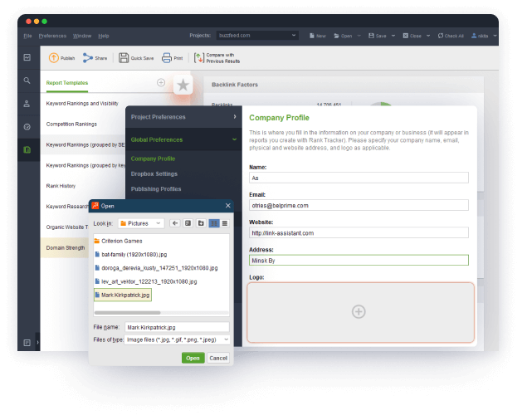Click the horizontal scrollbar in file list
The width and height of the screenshot is (527, 420).
tap(127, 313)
